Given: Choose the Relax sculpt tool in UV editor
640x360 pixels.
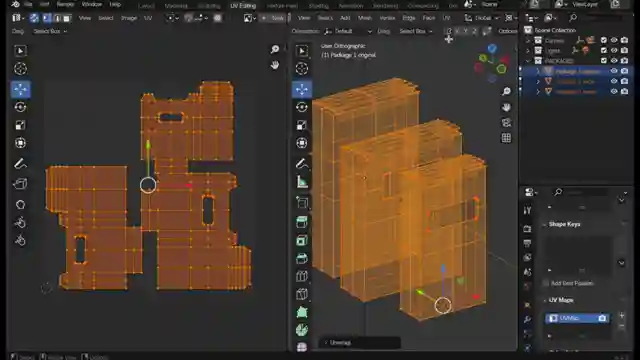Looking at the screenshot, I should (20, 222).
